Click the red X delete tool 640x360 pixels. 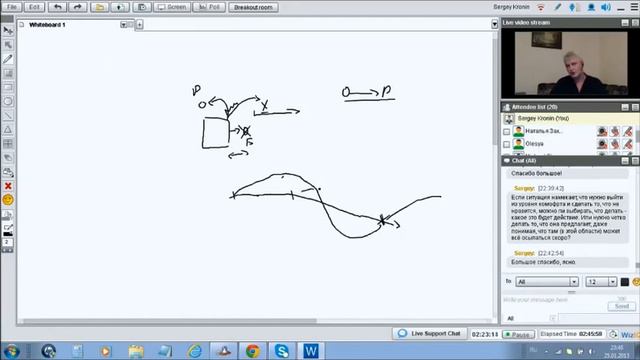tap(8, 186)
